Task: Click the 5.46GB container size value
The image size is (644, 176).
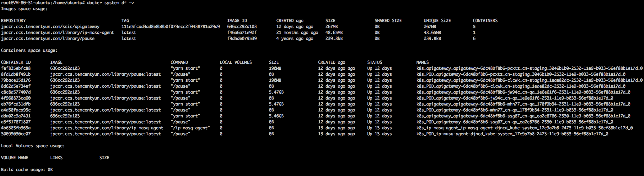Action: (276, 116)
